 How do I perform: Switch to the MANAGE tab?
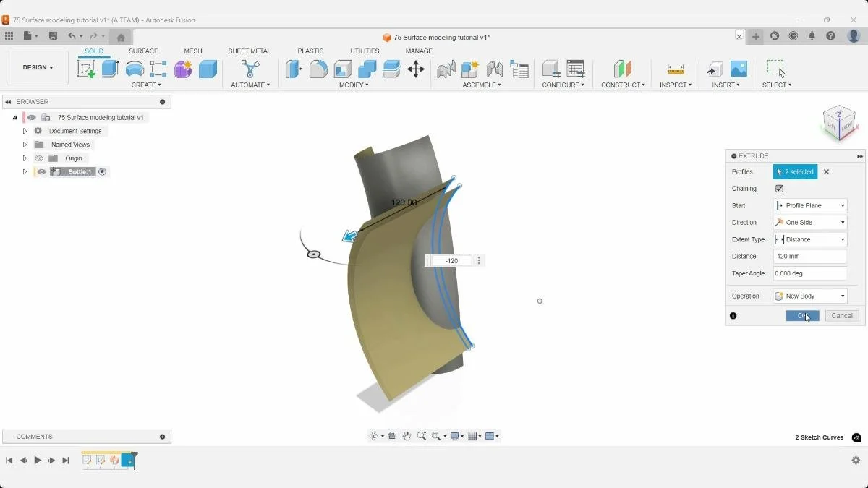point(419,51)
